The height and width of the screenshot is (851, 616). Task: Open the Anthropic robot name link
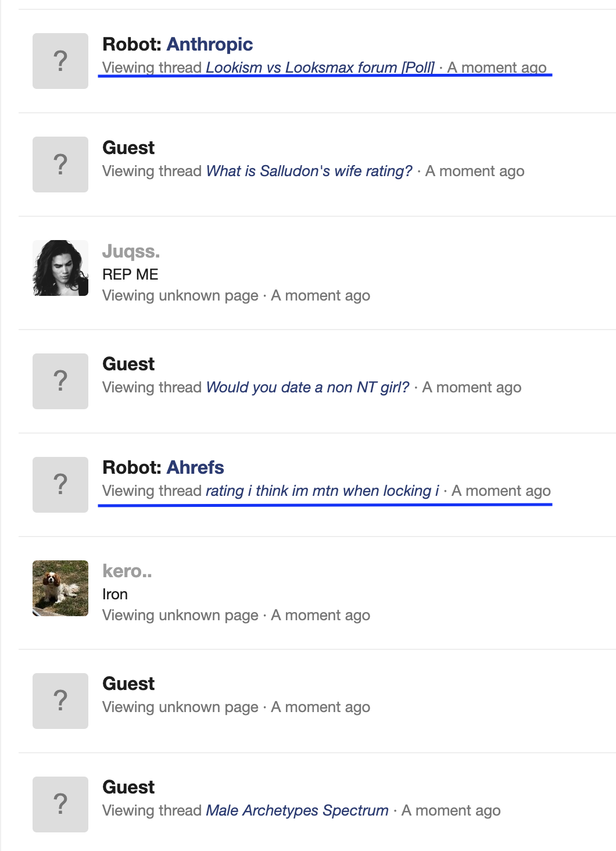[210, 44]
